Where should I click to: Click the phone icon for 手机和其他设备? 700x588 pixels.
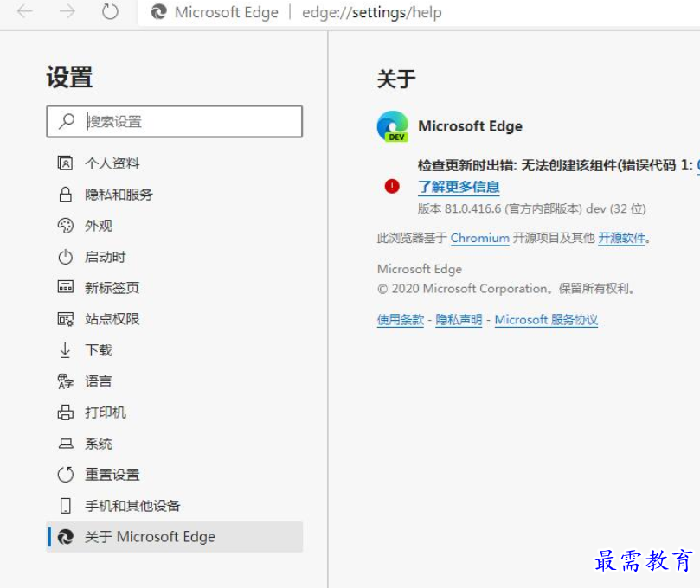tap(65, 506)
